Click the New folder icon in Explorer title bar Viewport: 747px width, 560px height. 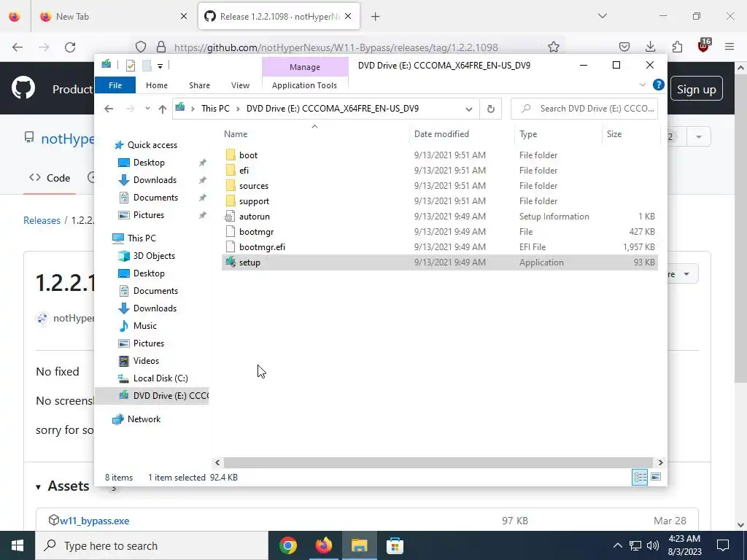point(147,66)
